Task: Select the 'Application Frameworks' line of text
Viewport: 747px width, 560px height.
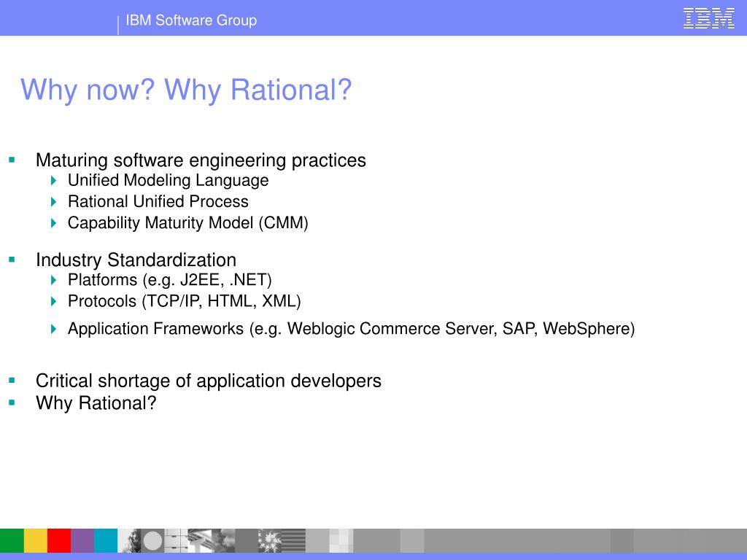Action: (351, 329)
